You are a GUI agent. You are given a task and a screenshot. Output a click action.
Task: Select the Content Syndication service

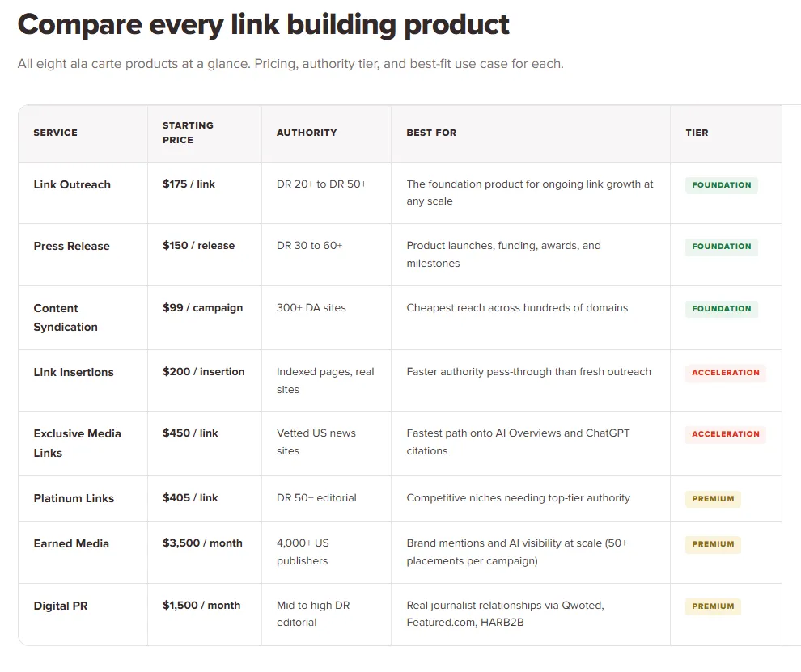(x=66, y=318)
